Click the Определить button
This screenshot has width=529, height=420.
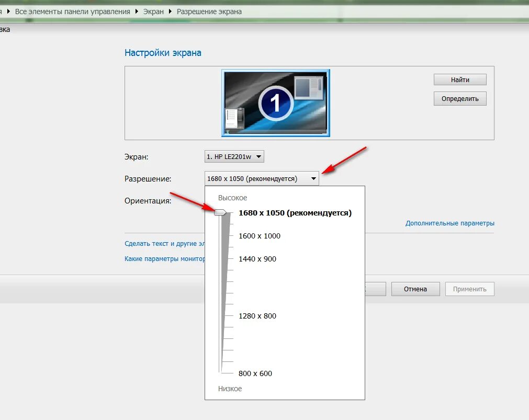(460, 98)
